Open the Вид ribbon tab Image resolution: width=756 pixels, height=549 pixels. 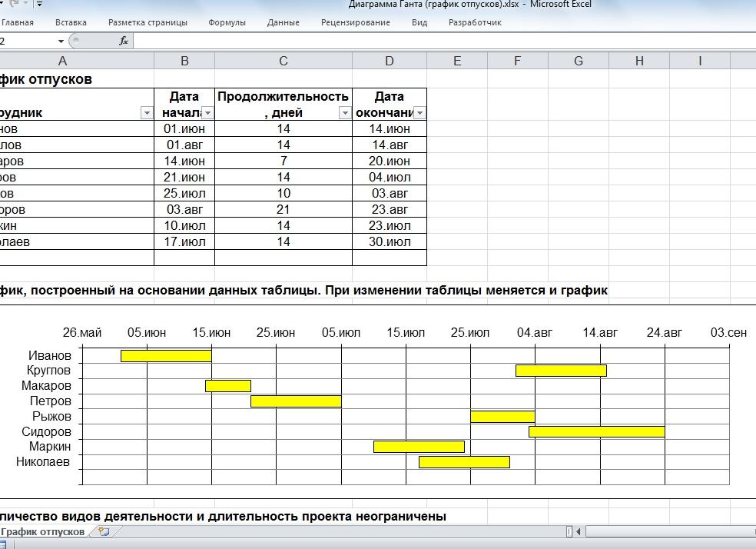[x=419, y=22]
